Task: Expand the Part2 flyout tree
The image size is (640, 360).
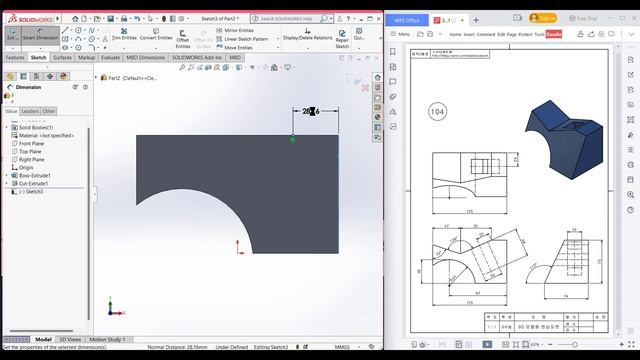Action: tap(97, 78)
